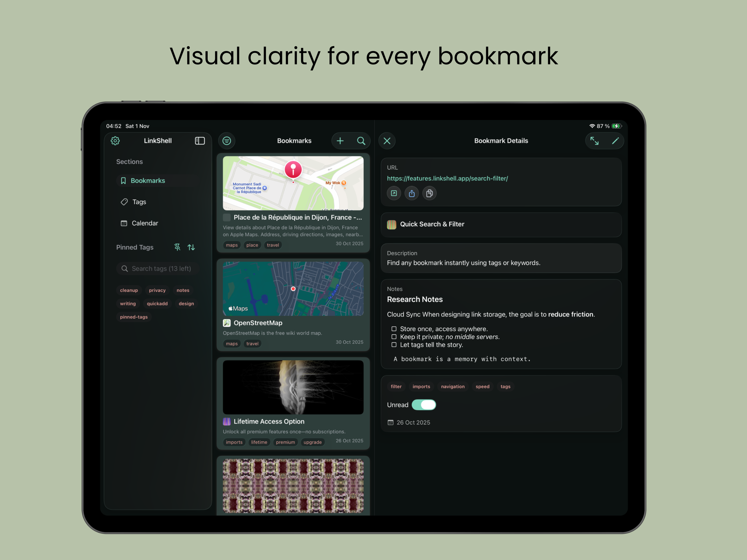Click inside the Search tags field
The height and width of the screenshot is (560, 747).
tap(158, 268)
